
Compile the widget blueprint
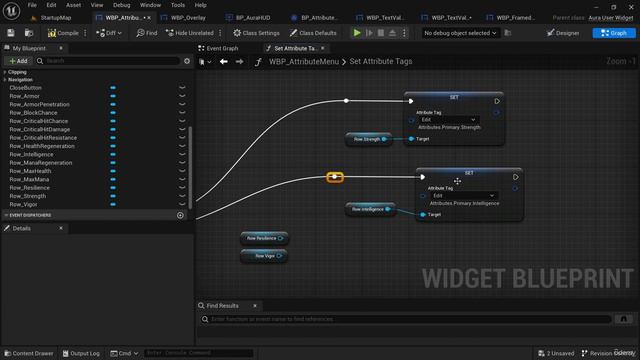[x=63, y=33]
